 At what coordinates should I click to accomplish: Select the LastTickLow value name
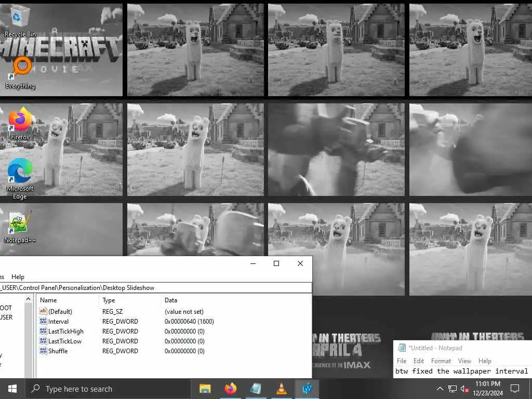pyautogui.click(x=65, y=341)
